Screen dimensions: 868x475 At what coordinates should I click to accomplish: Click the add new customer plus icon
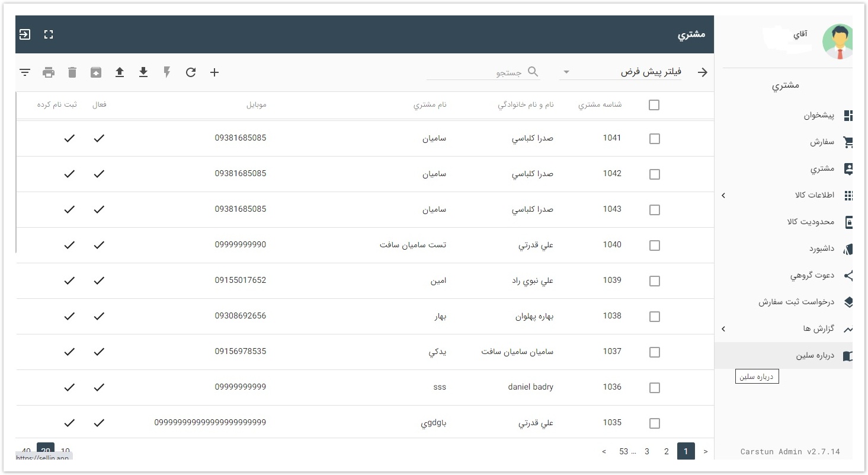coord(214,72)
